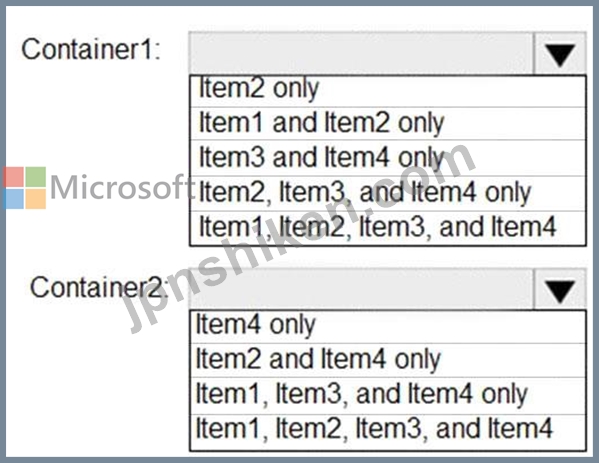Viewport: 599px width, 463px height.
Task: Pick 'Item1, Item3, and Item4 only'
Action: click(388, 395)
